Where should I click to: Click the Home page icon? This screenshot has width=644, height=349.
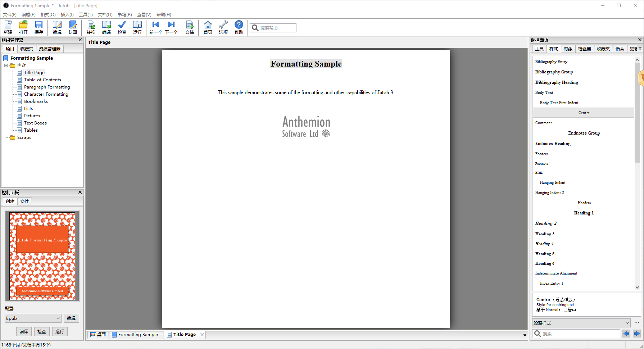(x=208, y=27)
